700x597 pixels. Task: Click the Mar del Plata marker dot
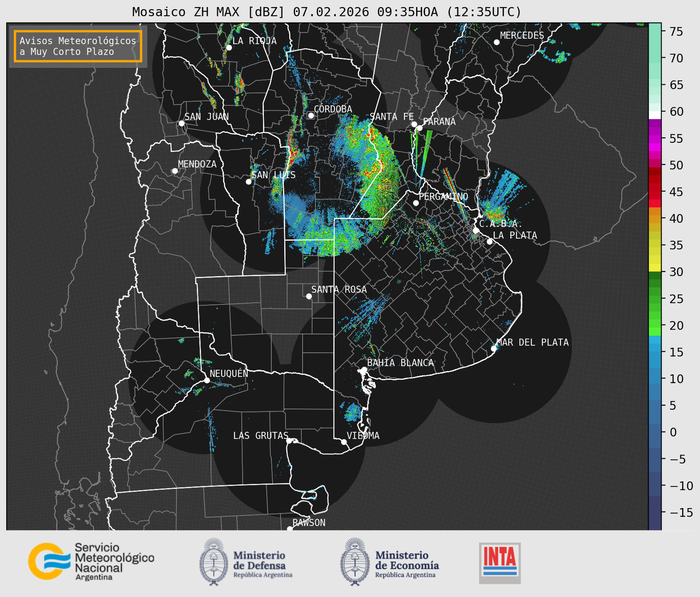[x=494, y=349]
